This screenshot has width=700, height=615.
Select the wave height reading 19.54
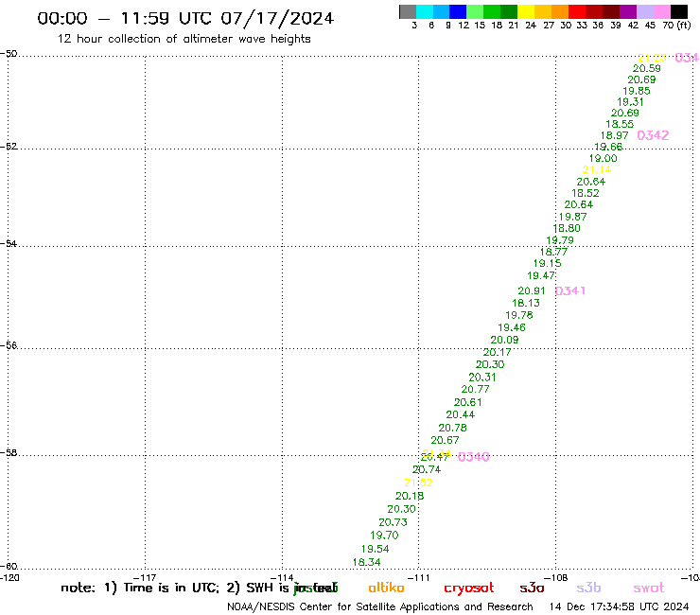pyautogui.click(x=375, y=550)
